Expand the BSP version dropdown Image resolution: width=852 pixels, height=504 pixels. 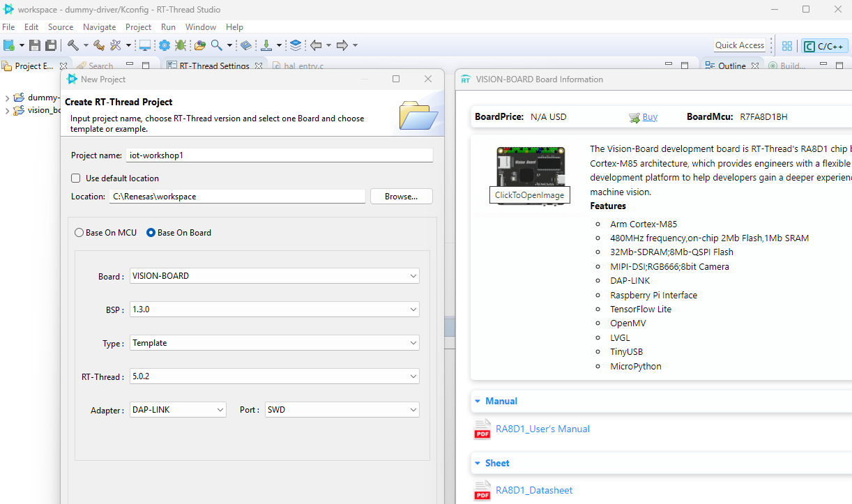point(275,310)
